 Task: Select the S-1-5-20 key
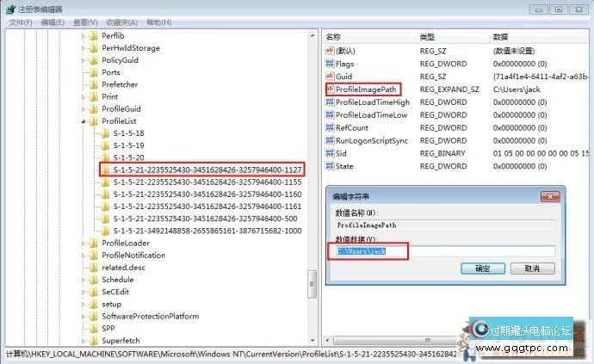[x=129, y=157]
